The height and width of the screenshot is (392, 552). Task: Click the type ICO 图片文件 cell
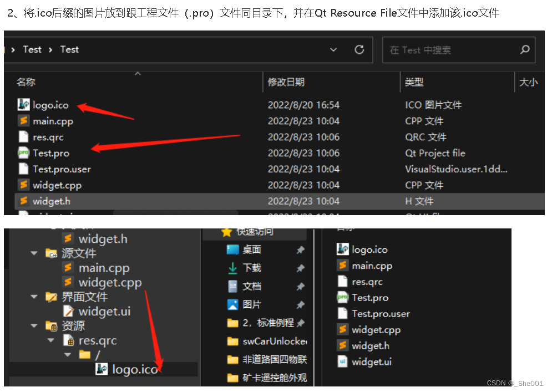[x=433, y=105]
